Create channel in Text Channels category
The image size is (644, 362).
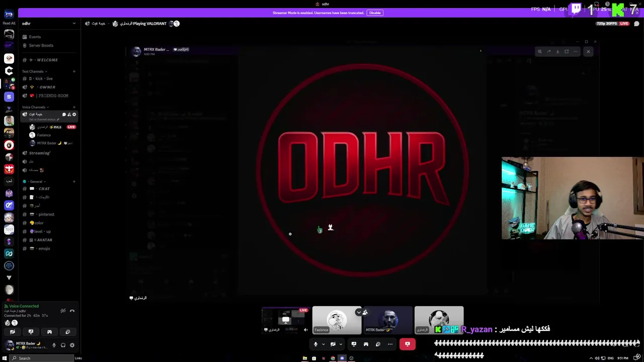pyautogui.click(x=74, y=71)
